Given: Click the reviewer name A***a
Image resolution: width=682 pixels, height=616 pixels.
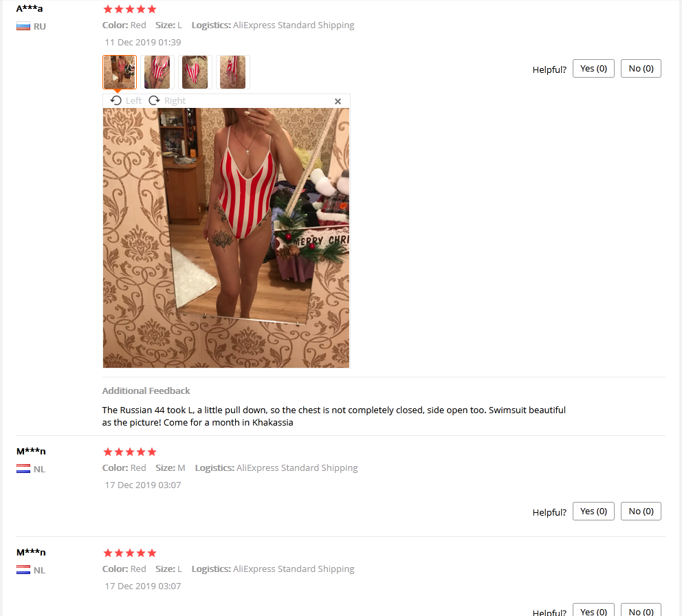Looking at the screenshot, I should coord(30,8).
